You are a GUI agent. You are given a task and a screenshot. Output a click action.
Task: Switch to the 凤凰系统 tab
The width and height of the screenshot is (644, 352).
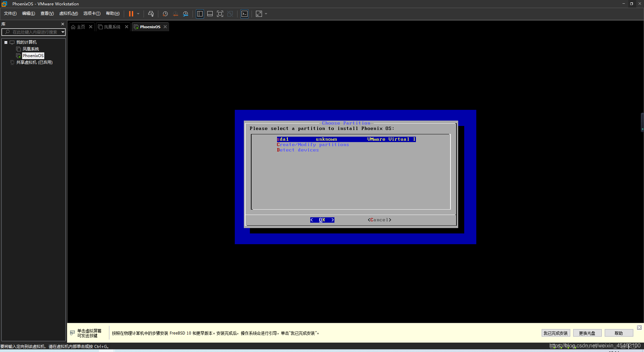tap(112, 27)
